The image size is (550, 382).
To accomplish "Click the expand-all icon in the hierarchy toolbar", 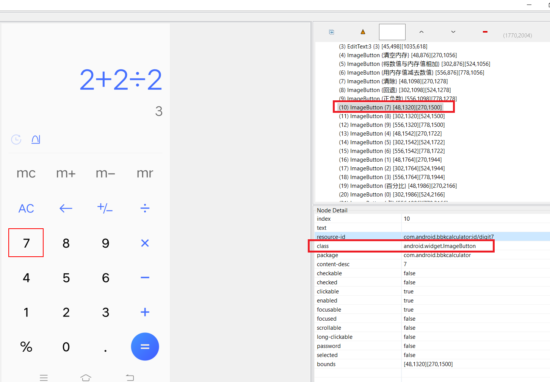I will (331, 32).
